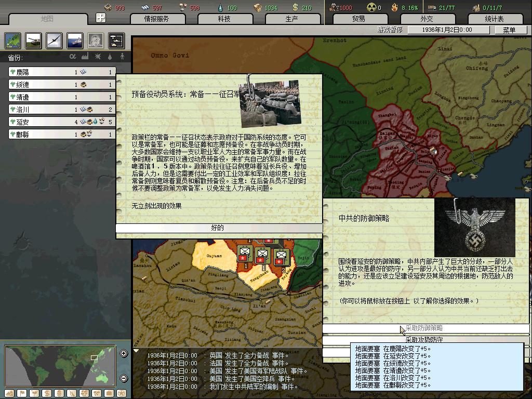Select the land units tank icon
532x399 pixels.
point(33,40)
